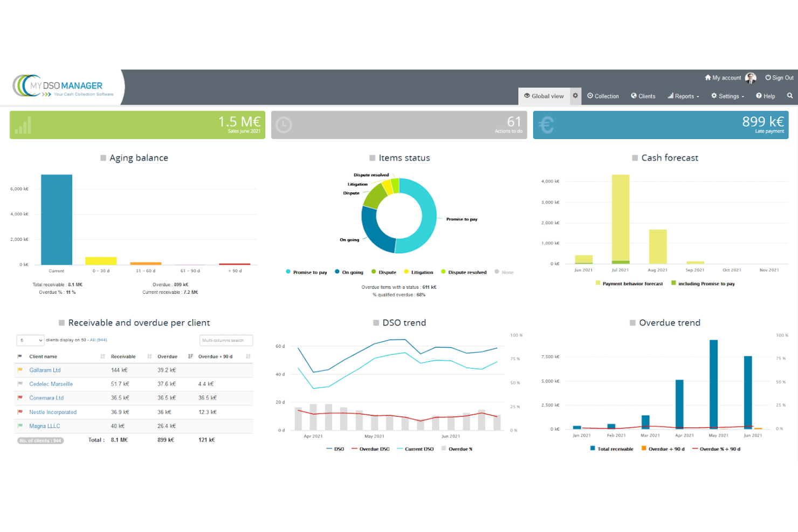Screen dimensions: 798x532
Task: Click Sign Out
Action: (x=780, y=78)
